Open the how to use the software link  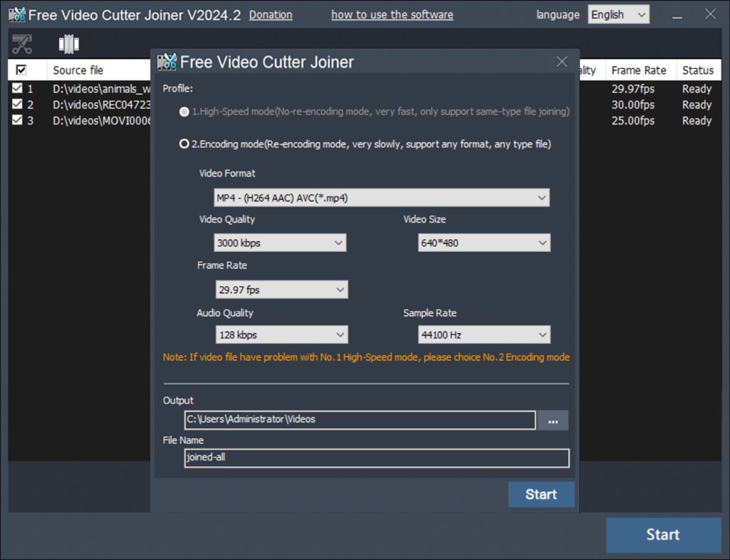point(392,14)
